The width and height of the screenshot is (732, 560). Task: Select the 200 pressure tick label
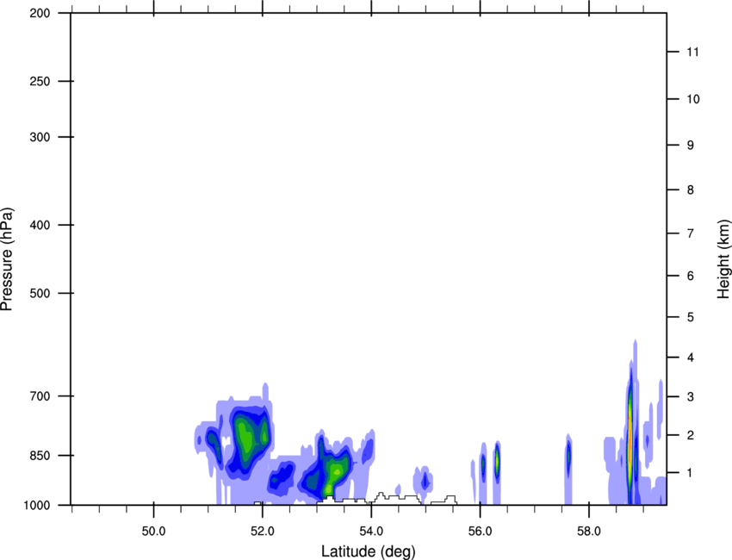coord(40,14)
